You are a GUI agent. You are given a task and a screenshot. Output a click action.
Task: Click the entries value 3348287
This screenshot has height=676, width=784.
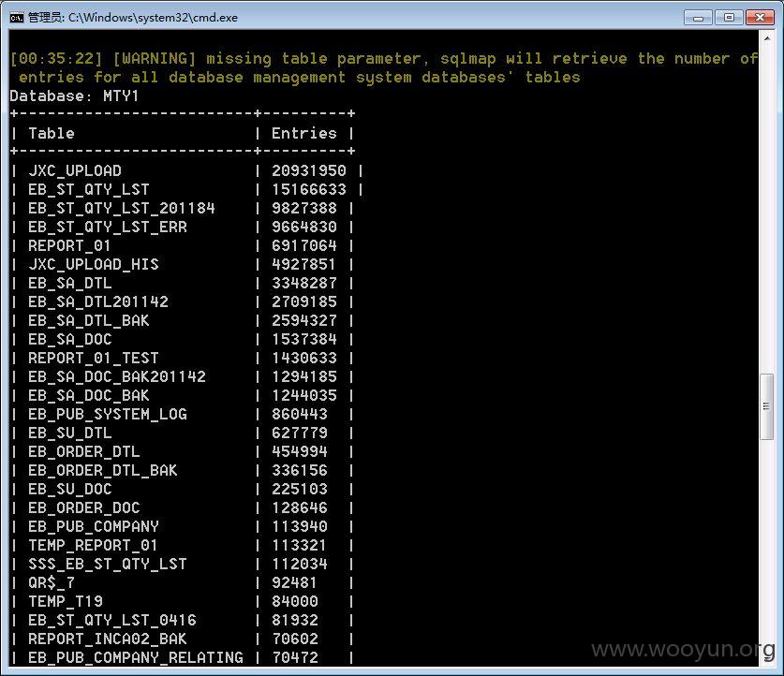pos(304,283)
